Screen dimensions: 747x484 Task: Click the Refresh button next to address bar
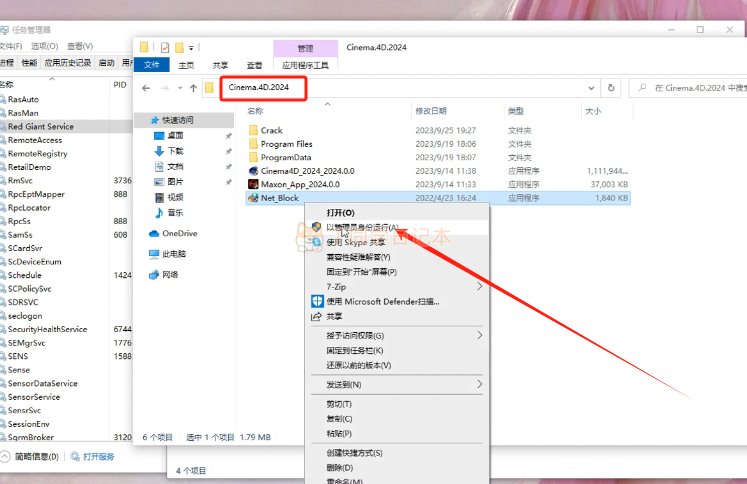pyautogui.click(x=611, y=88)
